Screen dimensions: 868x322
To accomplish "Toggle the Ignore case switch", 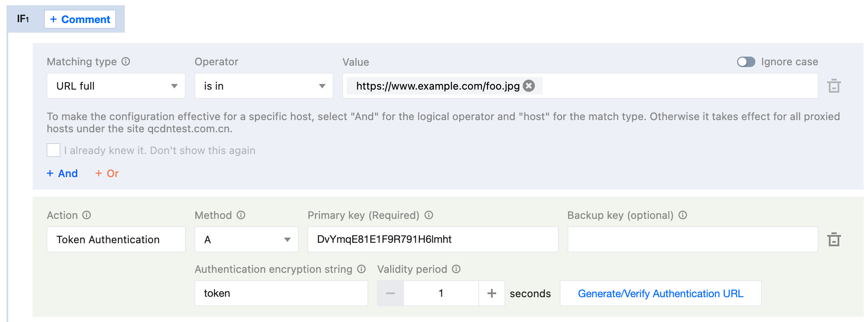I will click(x=746, y=62).
